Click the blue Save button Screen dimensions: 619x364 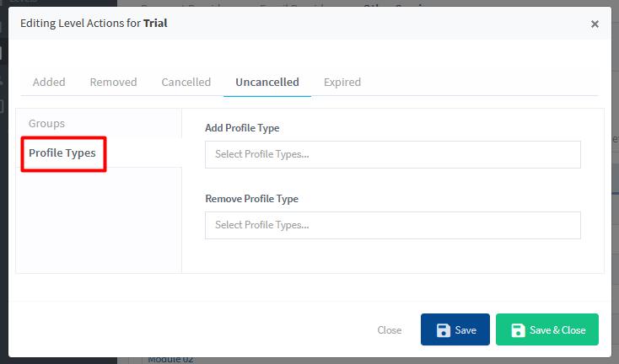(455, 329)
